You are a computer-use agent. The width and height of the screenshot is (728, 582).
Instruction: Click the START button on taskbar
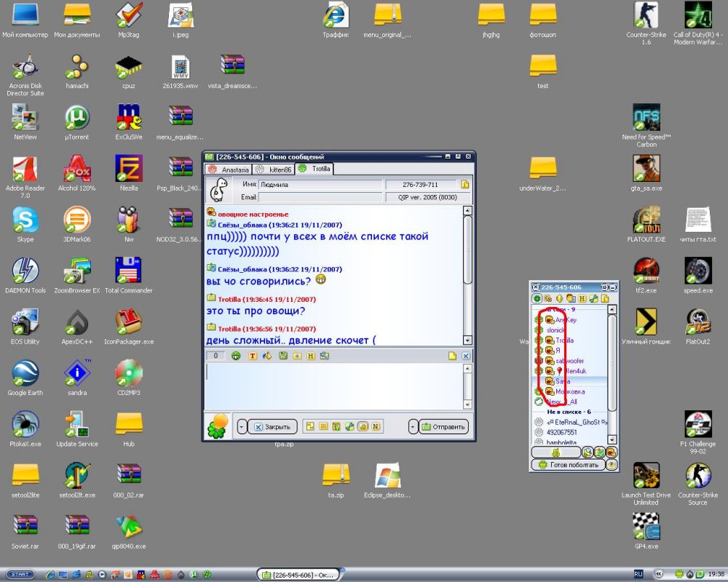20,574
